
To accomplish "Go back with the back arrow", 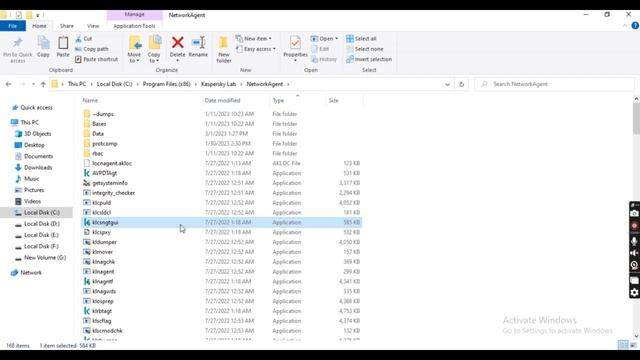I will pos(9,84).
